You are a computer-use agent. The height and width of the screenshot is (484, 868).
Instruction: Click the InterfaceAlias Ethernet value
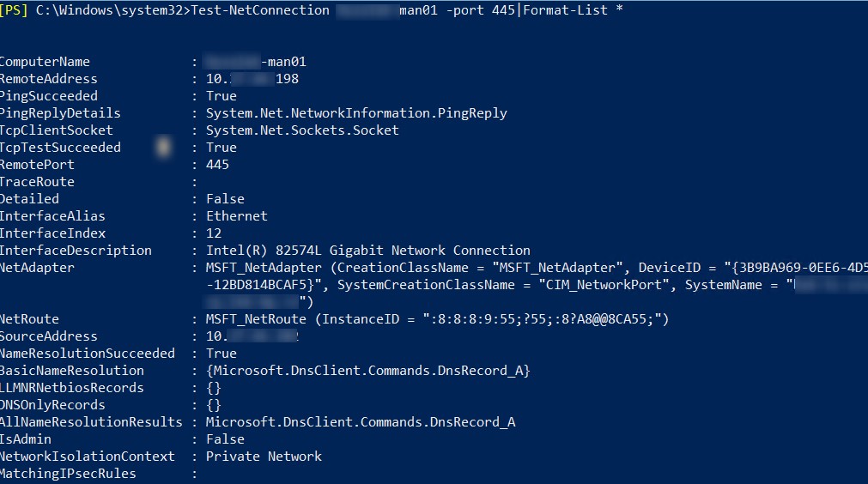237,216
